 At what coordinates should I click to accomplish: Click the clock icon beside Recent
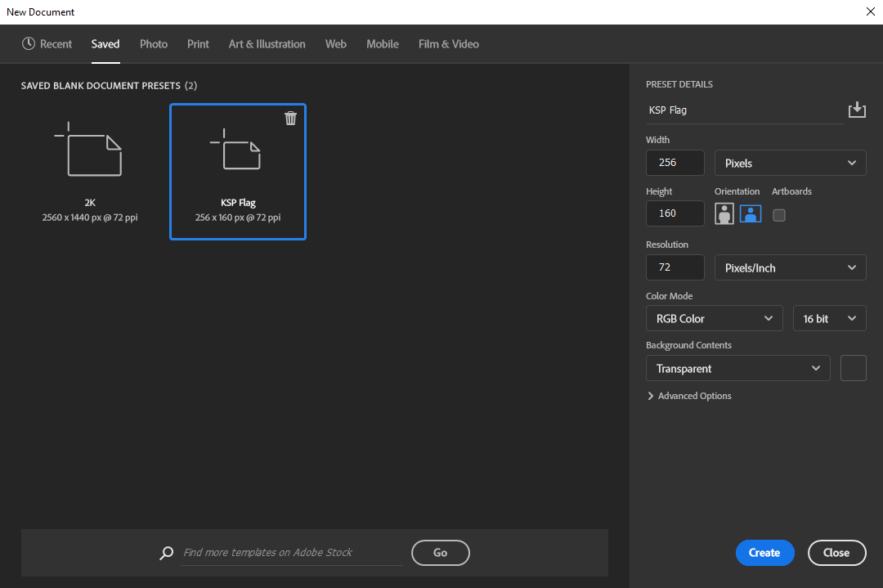coord(28,43)
